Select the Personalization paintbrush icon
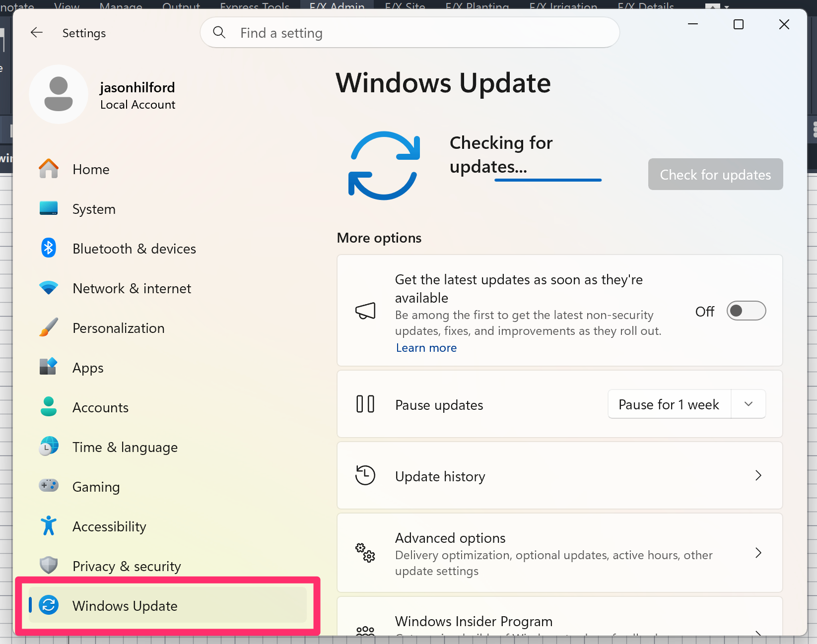The height and width of the screenshot is (644, 817). 48,327
